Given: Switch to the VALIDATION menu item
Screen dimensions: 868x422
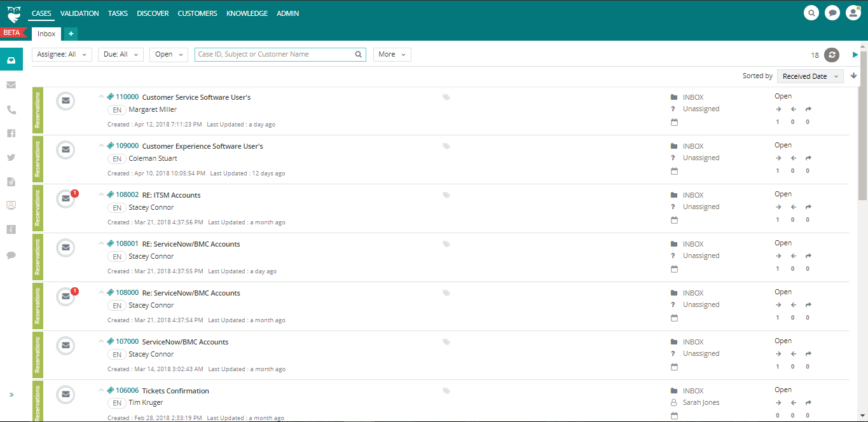Looking at the screenshot, I should click(79, 13).
